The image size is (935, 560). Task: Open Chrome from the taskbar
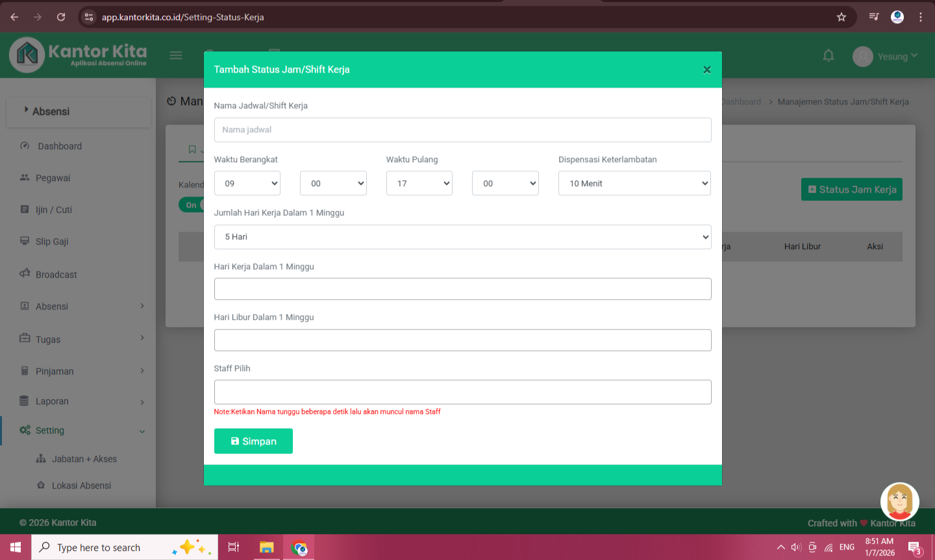click(299, 548)
